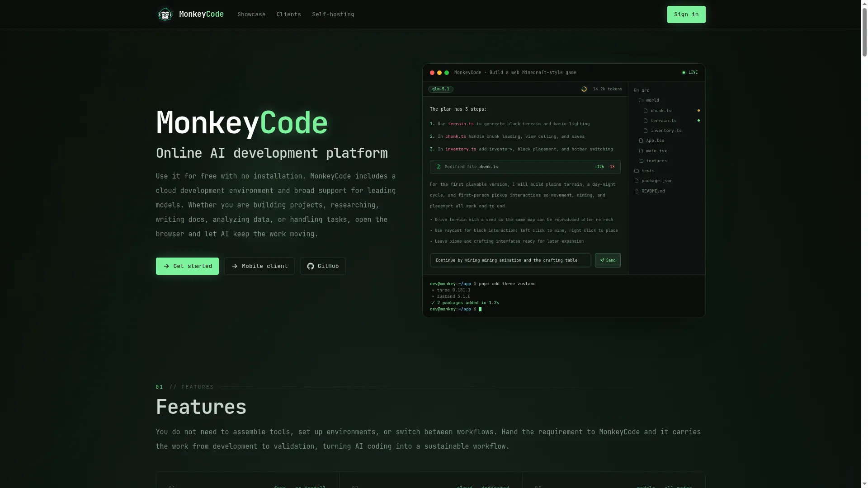The image size is (868, 488).
Task: Click the terminal cursor prompt line
Action: coord(456,309)
